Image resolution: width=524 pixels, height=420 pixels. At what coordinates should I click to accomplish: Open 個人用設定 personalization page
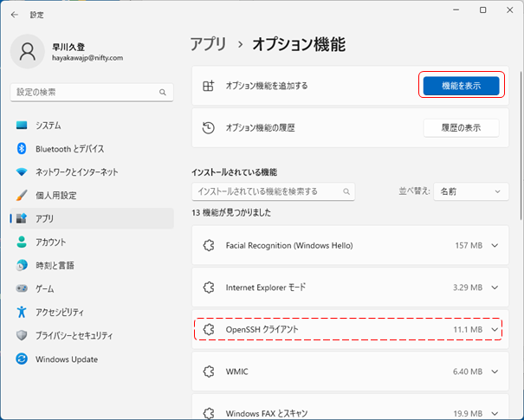pos(55,196)
